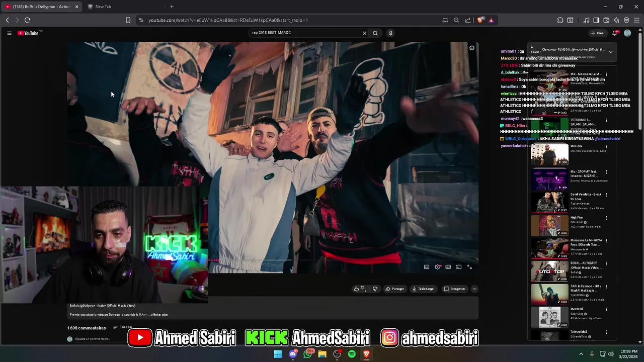Screen dimensions: 644x362
Task: Open the Trier par comments sorter
Action: coord(123,327)
